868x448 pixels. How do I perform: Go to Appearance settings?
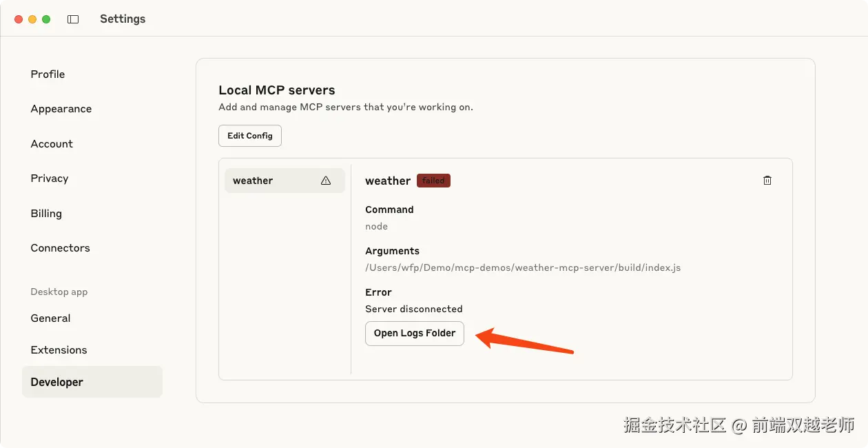[61, 109]
